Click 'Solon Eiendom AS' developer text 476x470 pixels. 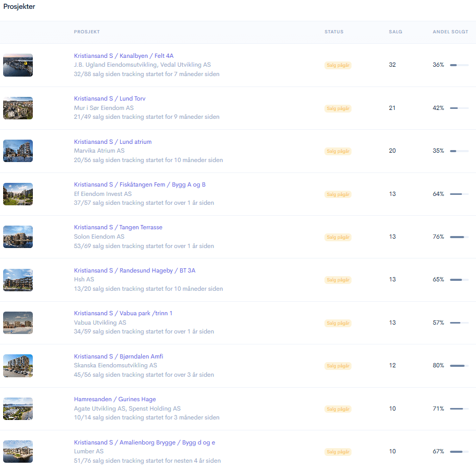tap(99, 237)
